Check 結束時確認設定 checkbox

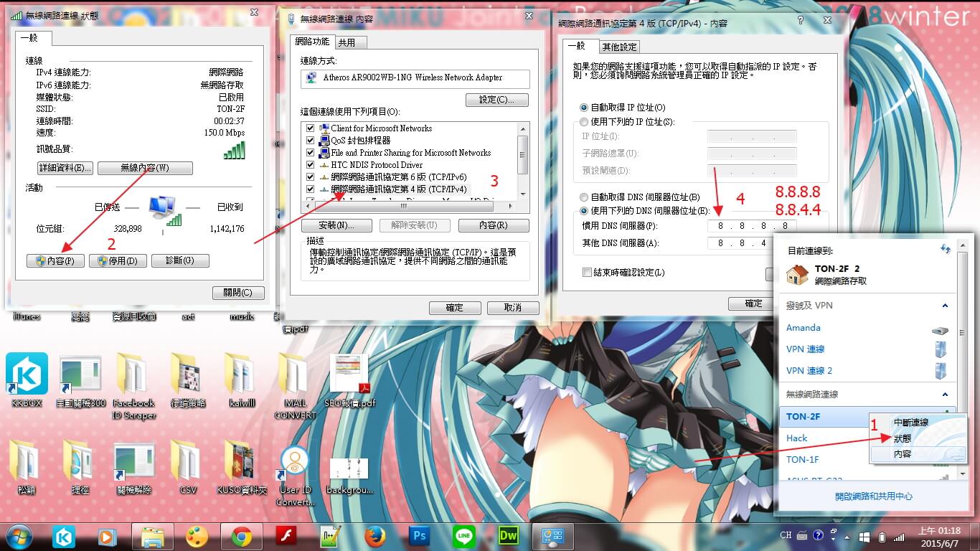pyautogui.click(x=588, y=273)
